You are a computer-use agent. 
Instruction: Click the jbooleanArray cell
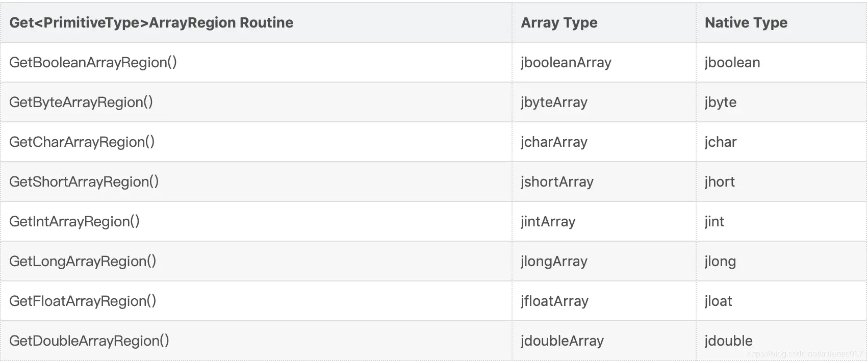click(x=566, y=62)
